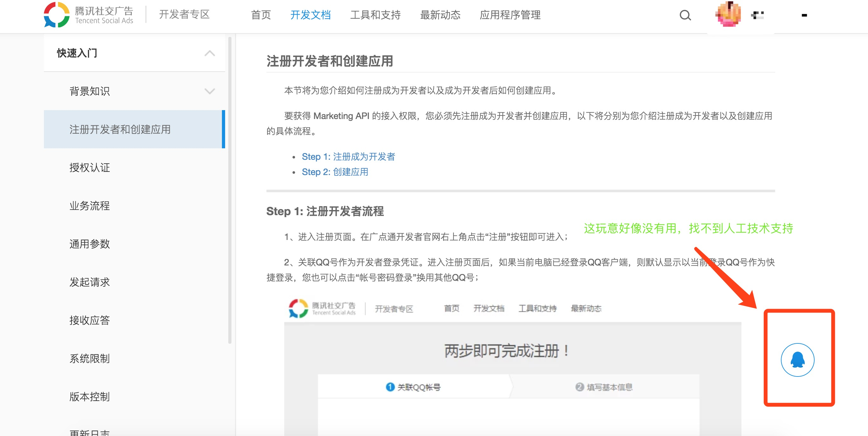Open 工具和支持 navigation menu
The image size is (868, 436).
[375, 15]
